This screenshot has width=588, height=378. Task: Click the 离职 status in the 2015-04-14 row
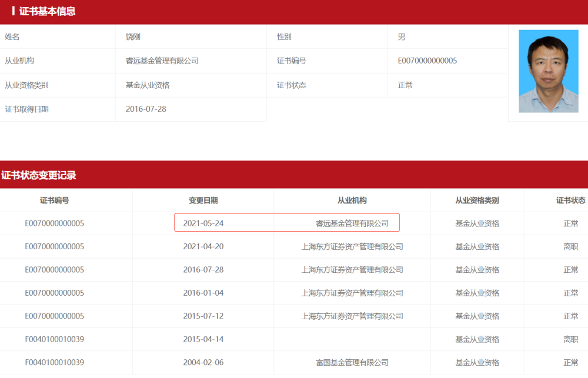571,339
